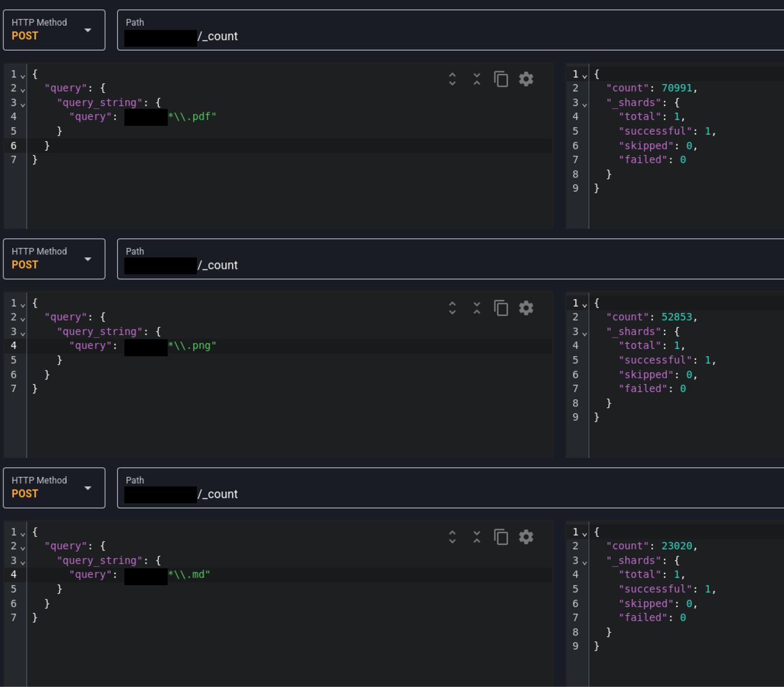Click the count value 70991

click(x=677, y=88)
